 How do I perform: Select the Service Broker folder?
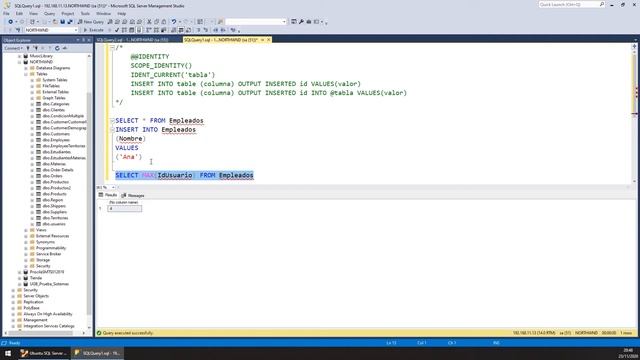(48, 254)
